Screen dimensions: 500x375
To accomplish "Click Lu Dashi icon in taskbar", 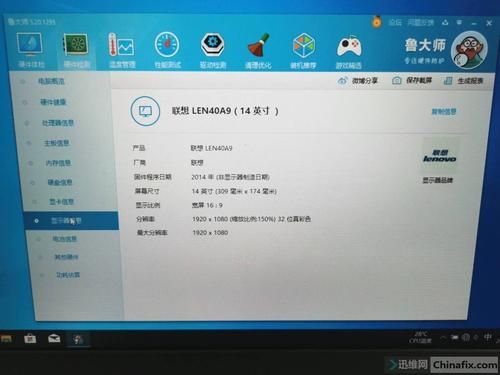I will [x=78, y=339].
